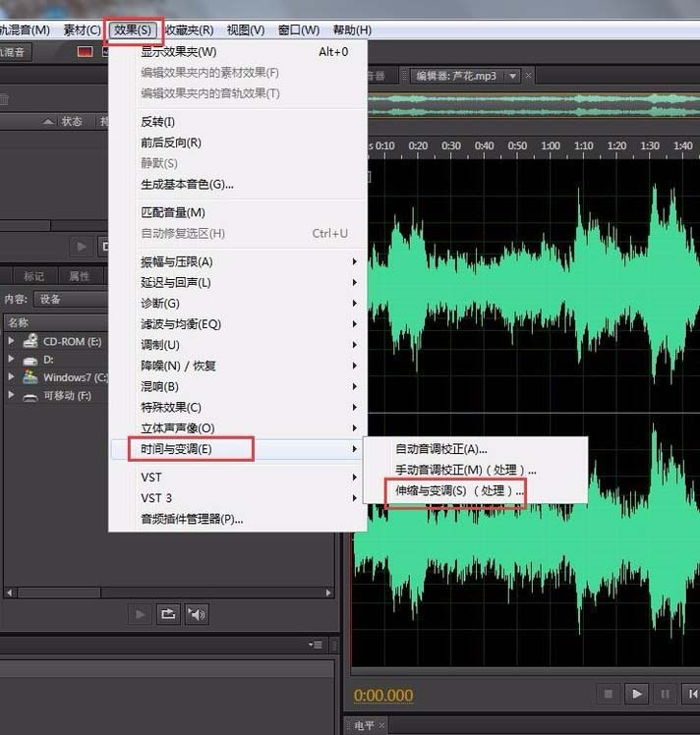Switch to the 属性 tab

pos(80,276)
